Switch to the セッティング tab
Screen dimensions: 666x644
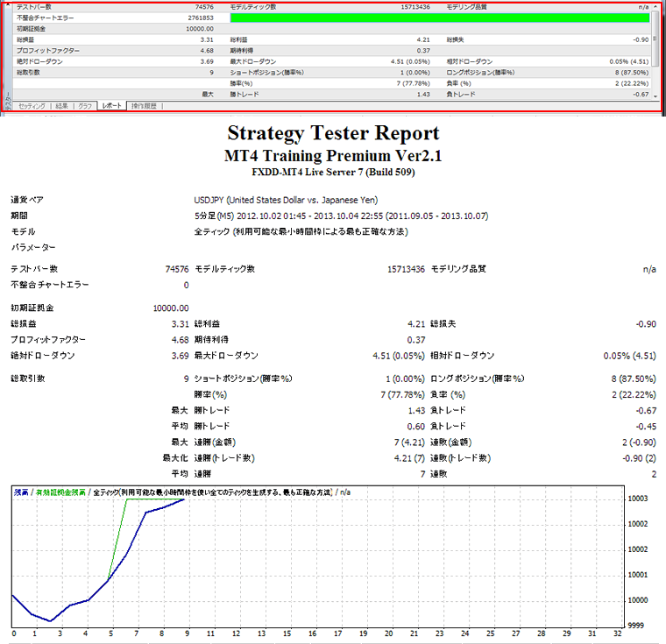pyautogui.click(x=32, y=106)
